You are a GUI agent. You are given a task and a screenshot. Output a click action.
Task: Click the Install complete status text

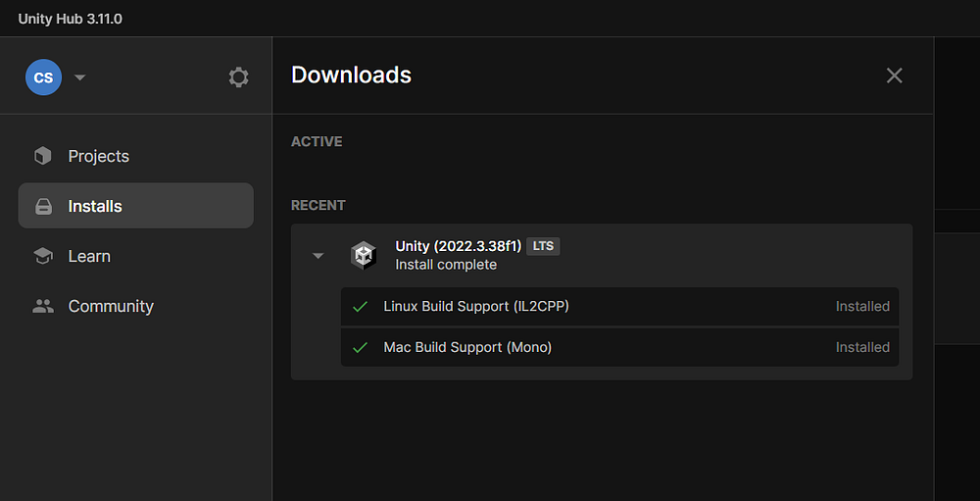(x=446, y=265)
